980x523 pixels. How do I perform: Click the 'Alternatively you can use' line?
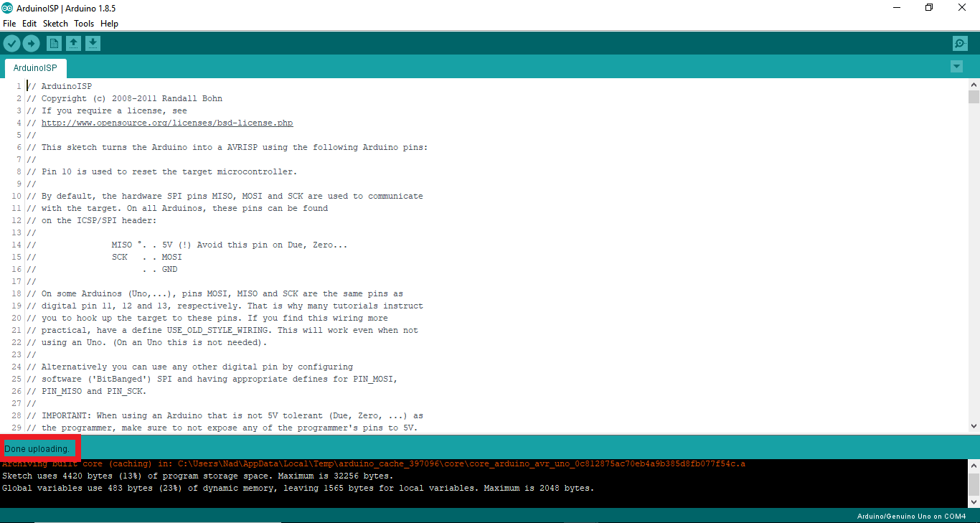pyautogui.click(x=189, y=367)
